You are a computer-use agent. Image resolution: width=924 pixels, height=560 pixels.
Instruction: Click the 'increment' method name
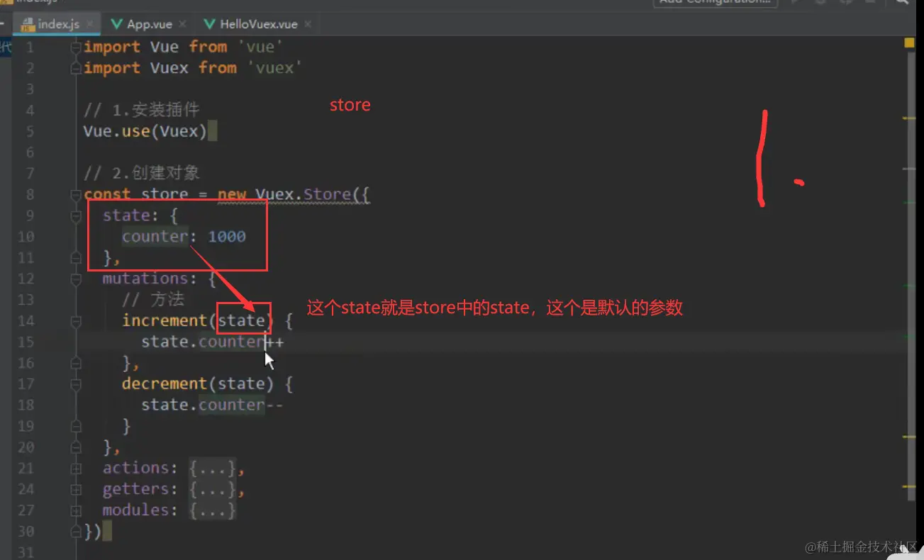165,321
